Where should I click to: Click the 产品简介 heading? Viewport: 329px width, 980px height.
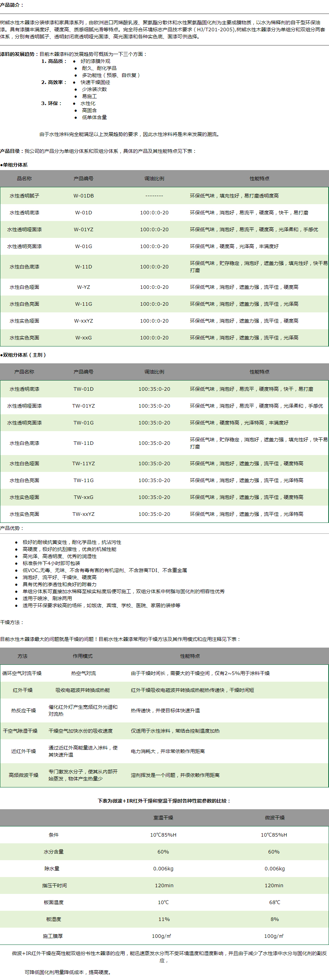pos(11,5)
